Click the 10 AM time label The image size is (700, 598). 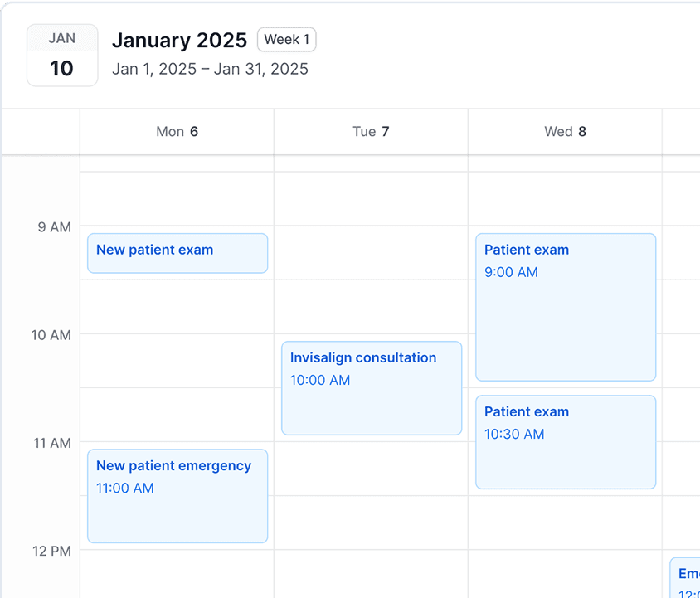tap(51, 335)
